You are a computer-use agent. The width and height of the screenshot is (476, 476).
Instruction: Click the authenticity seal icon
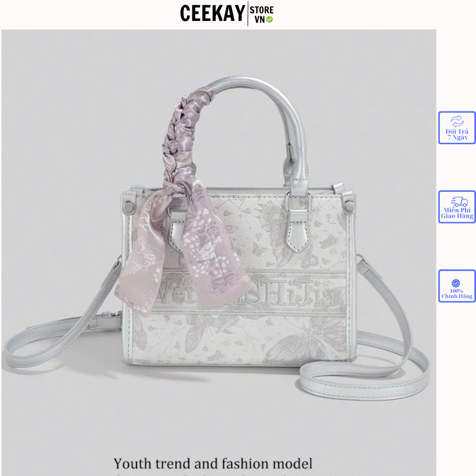click(456, 283)
